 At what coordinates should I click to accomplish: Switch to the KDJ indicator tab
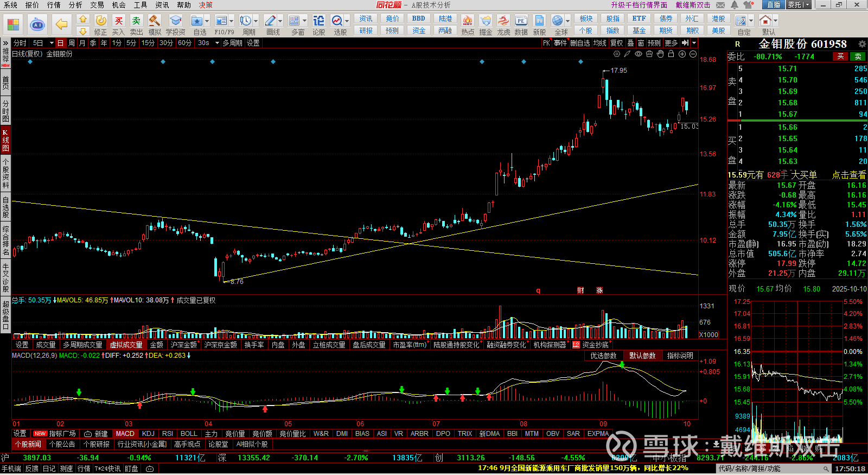point(148,434)
